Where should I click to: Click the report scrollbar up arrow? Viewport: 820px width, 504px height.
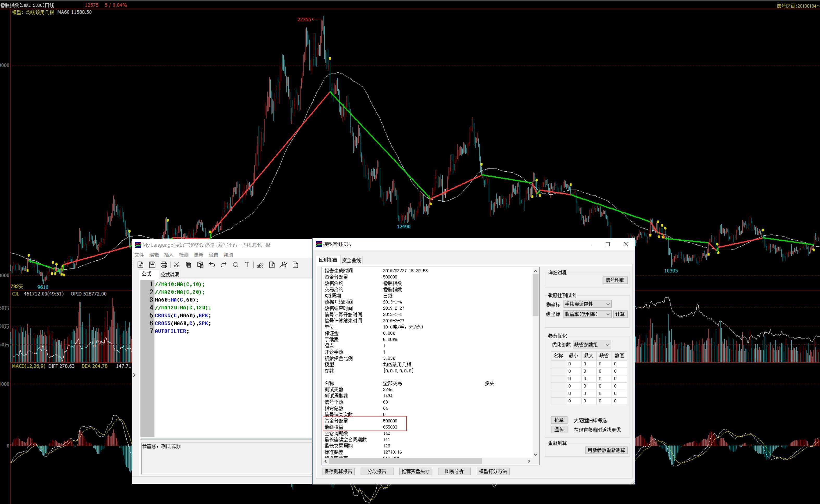(x=536, y=271)
